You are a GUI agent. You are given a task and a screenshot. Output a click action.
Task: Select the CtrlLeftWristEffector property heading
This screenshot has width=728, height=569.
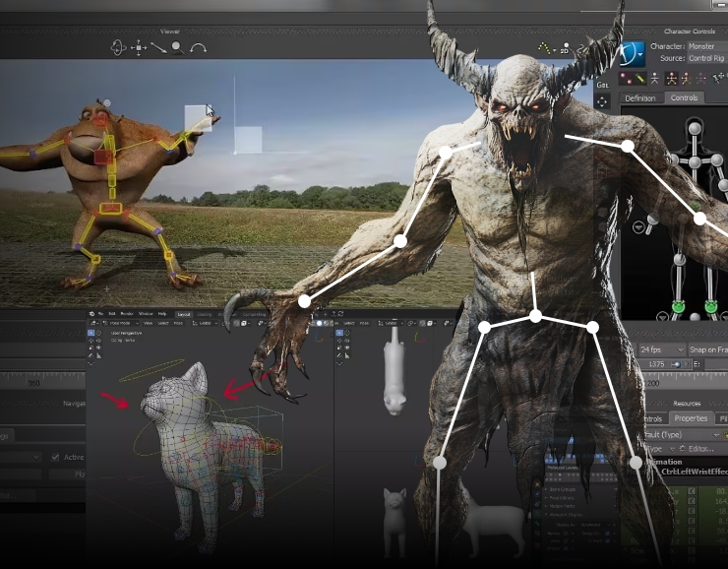695,472
